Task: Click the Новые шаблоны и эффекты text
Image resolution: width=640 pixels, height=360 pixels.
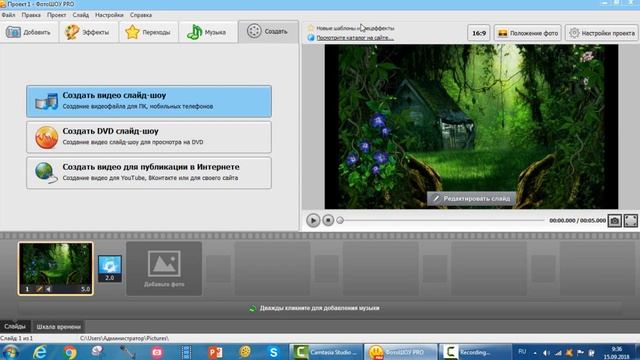Action: coord(355,28)
